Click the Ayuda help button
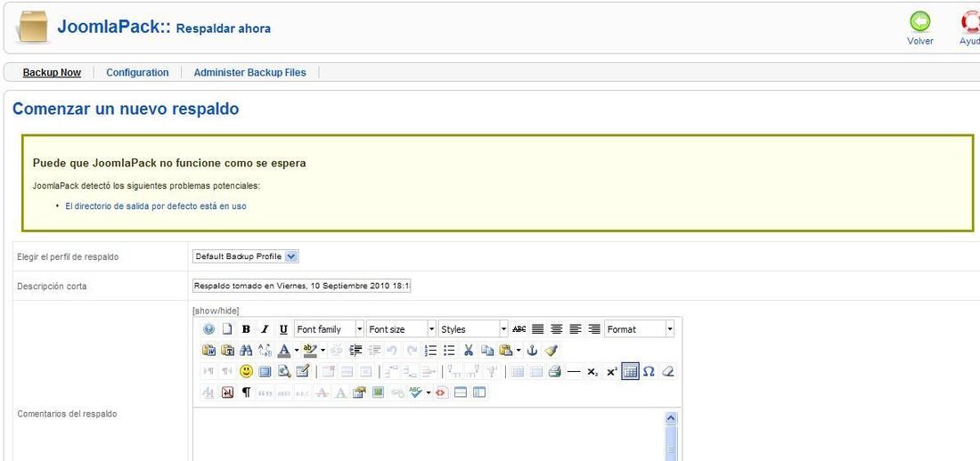 969,28
